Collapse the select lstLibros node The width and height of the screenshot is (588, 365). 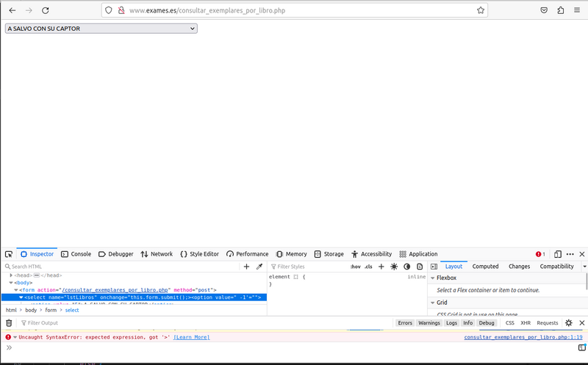[21, 297]
